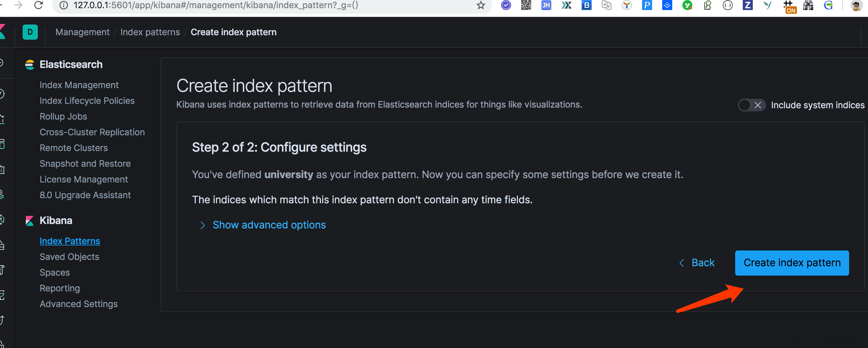Toggle Include system indices switch
The image size is (868, 348).
pyautogui.click(x=751, y=105)
